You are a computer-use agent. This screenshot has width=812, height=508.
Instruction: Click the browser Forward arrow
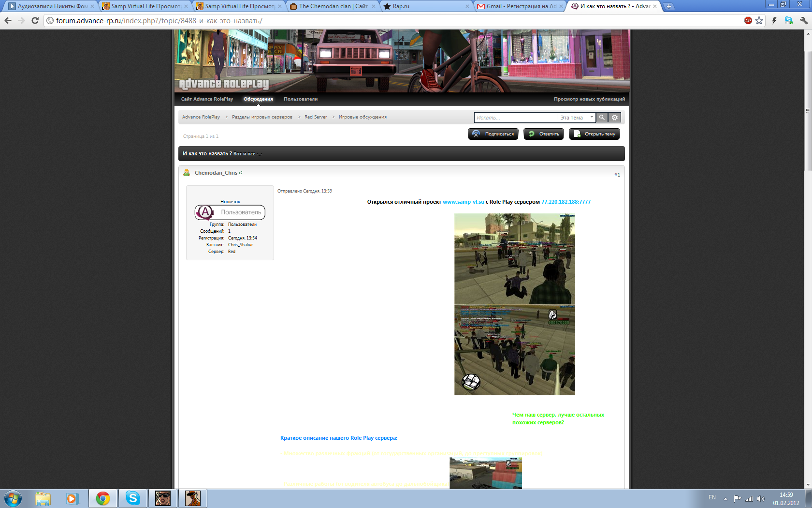click(21, 20)
